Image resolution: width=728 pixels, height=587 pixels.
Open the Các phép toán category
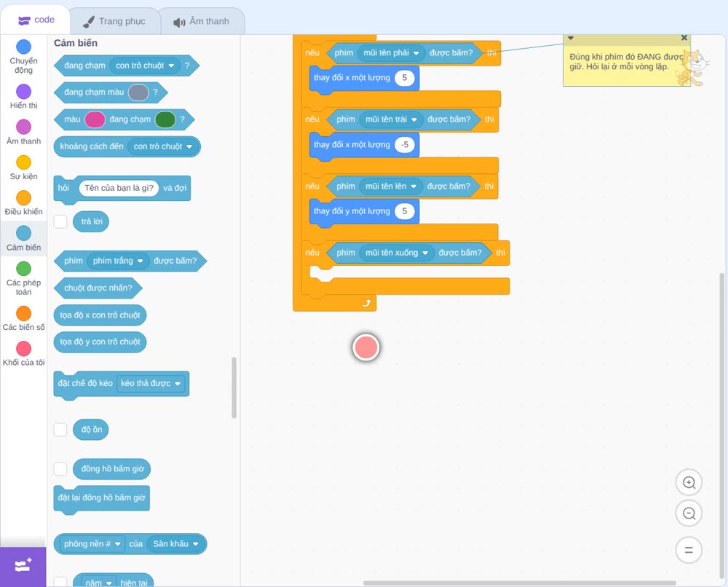[x=23, y=278]
